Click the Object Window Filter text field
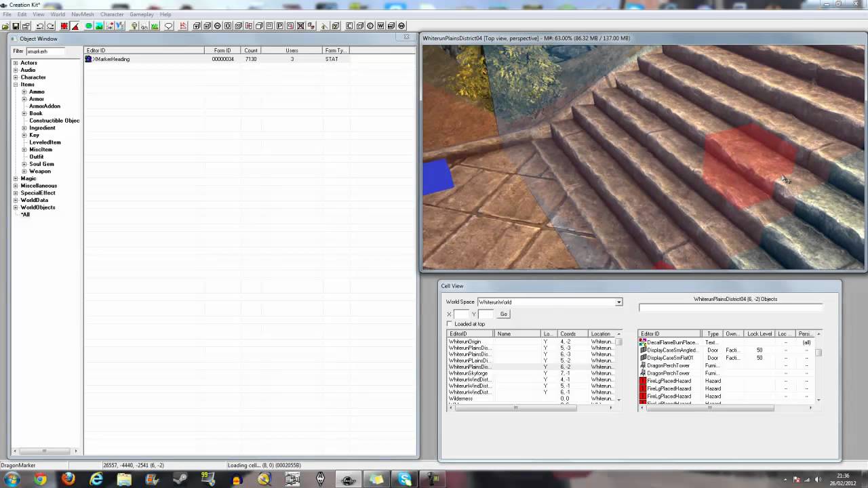Screen dimensions: 868x488 [x=45, y=52]
